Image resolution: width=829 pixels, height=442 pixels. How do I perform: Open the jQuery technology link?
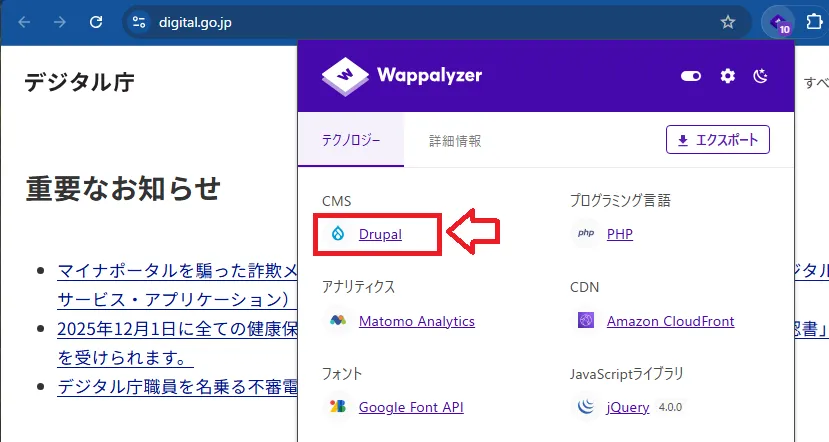(x=628, y=407)
